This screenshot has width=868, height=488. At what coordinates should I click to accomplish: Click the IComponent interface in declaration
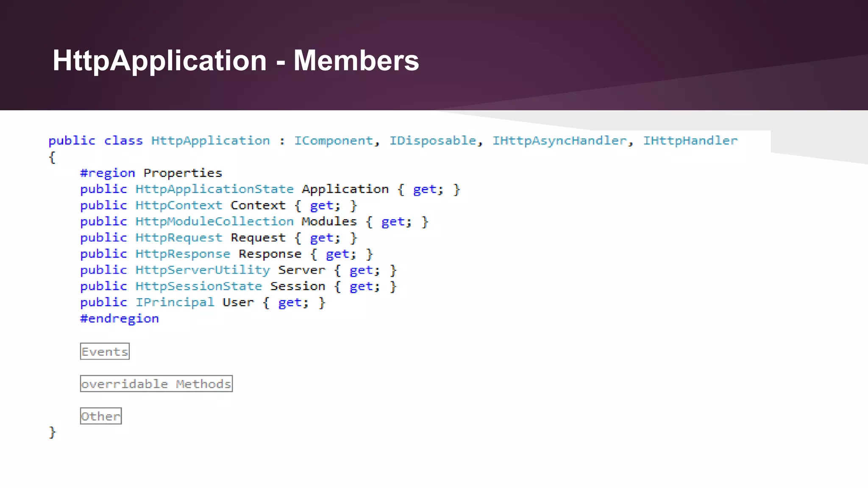pos(334,141)
